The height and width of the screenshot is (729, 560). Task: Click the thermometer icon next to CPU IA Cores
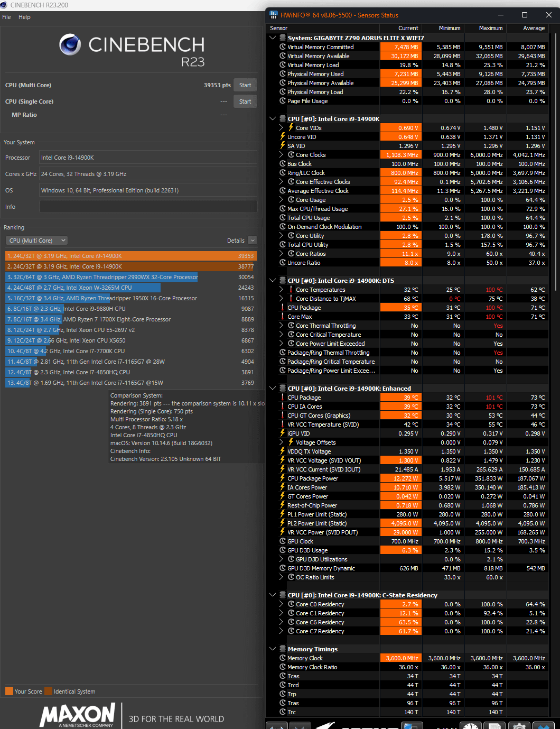(283, 407)
